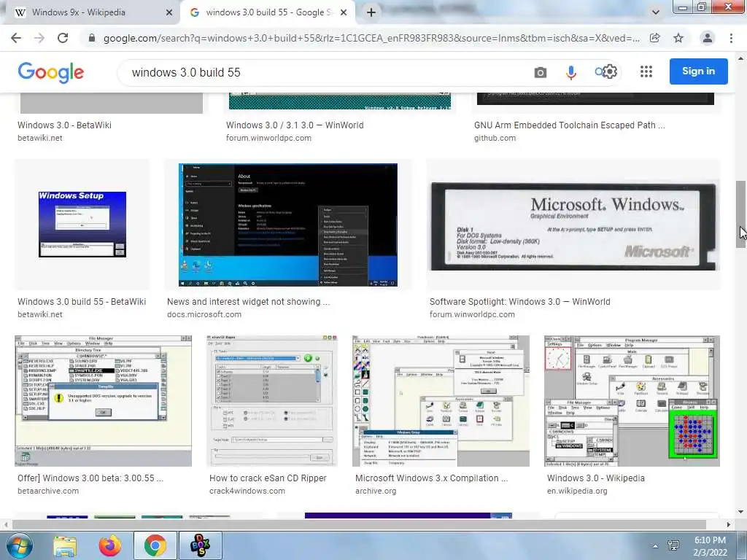Screen dimensions: 747x560
Task: Click How to crack eSan CD Ripper
Action: (x=268, y=478)
